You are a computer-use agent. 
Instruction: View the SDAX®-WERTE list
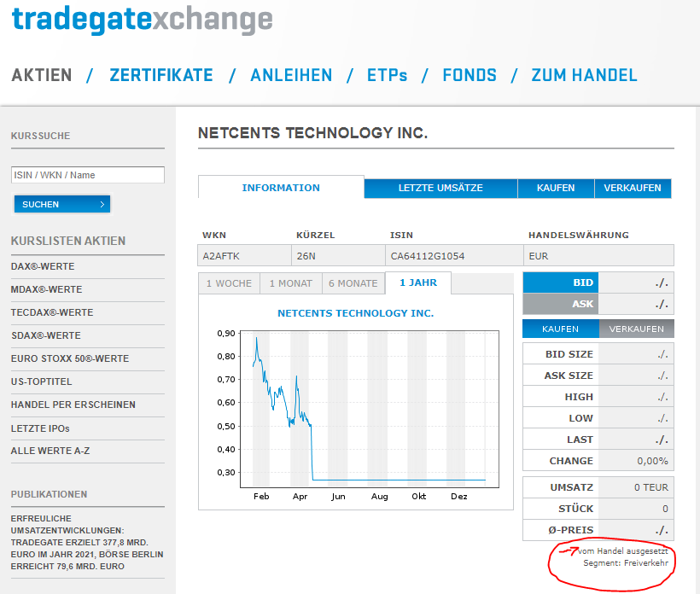click(x=46, y=335)
